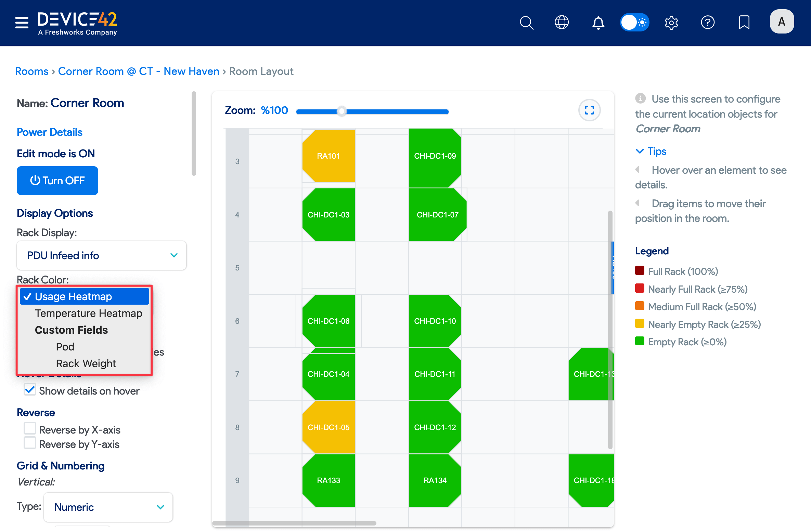811x532 pixels.
Task: Open the hamburger navigation menu
Action: point(22,23)
